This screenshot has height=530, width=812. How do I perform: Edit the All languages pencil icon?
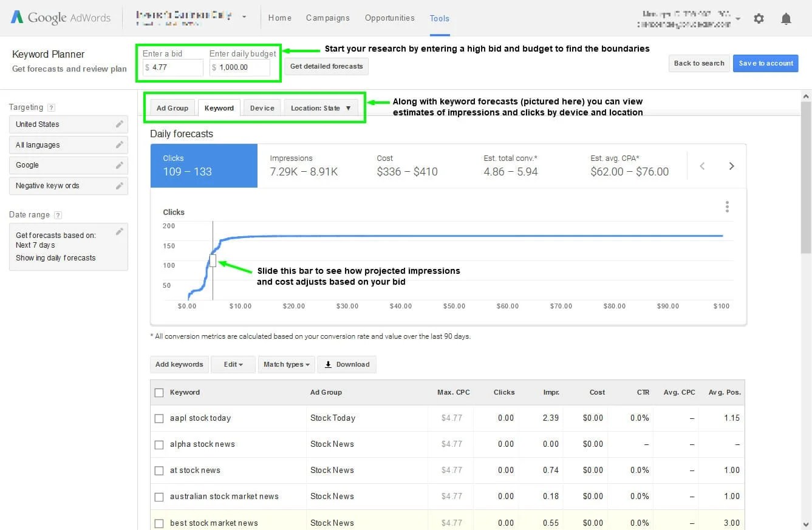pos(120,144)
